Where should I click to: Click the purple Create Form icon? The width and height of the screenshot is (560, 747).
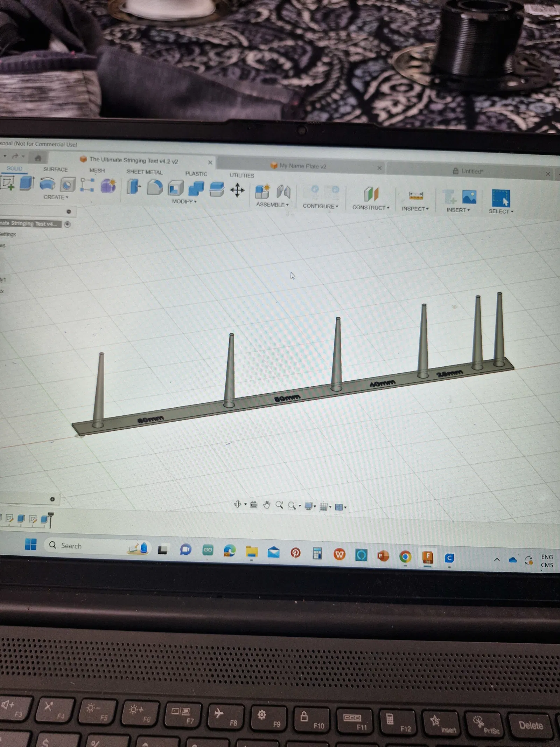click(108, 186)
